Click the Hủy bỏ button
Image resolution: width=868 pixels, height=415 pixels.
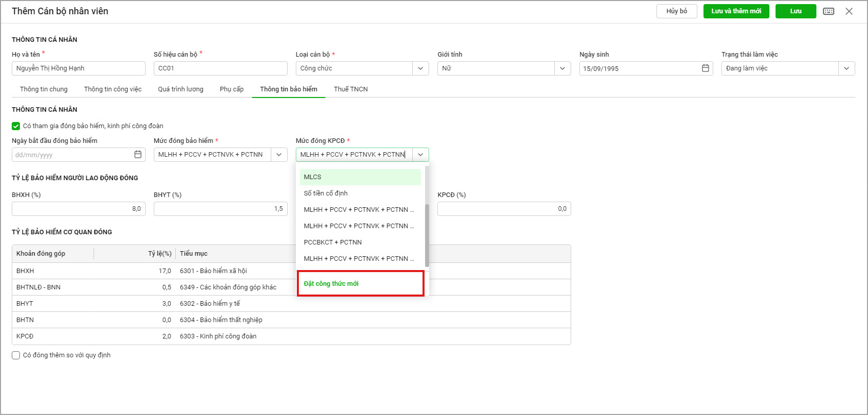[676, 11]
